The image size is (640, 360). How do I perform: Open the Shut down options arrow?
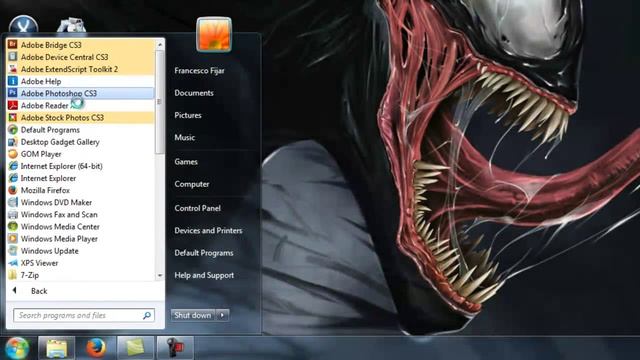[x=222, y=315]
